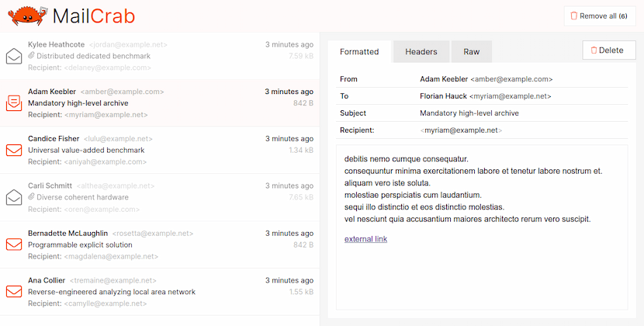Click sender address jordan@example.net
Viewport: 644px width, 326px height.
coord(128,44)
